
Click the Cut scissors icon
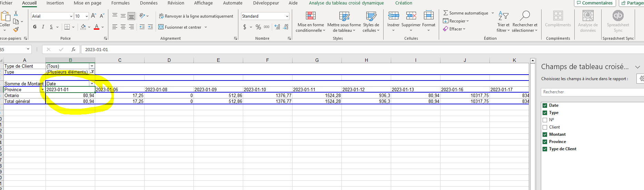[16, 13]
